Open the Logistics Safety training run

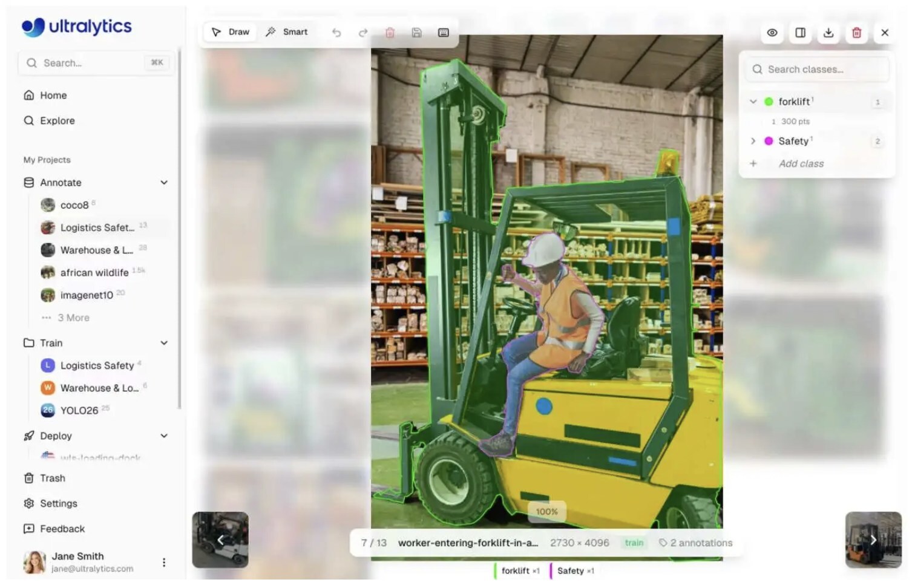click(97, 365)
